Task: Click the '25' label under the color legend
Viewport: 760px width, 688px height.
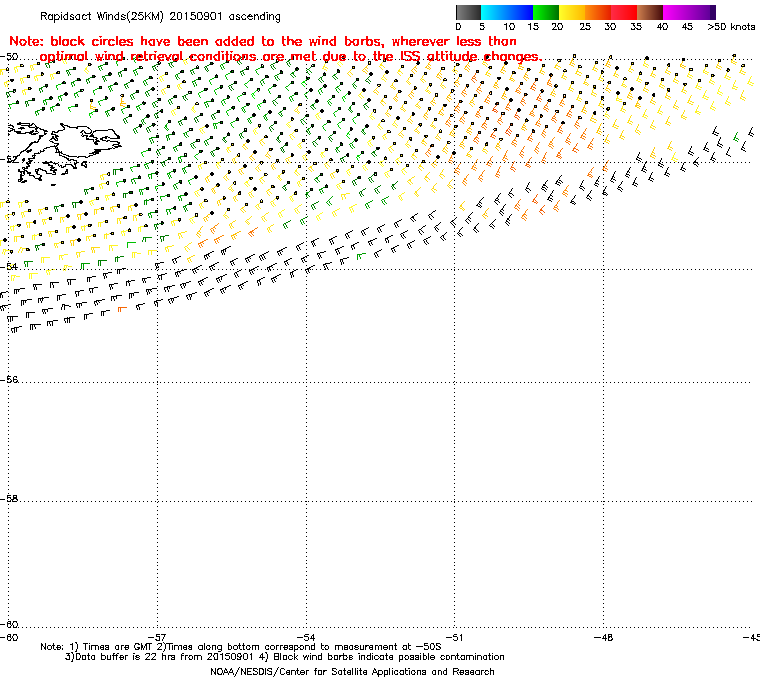Action: pyautogui.click(x=585, y=27)
